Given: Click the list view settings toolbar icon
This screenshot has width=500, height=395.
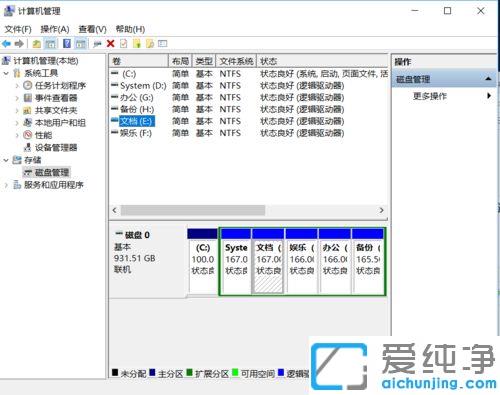Looking at the screenshot, I should [163, 44].
